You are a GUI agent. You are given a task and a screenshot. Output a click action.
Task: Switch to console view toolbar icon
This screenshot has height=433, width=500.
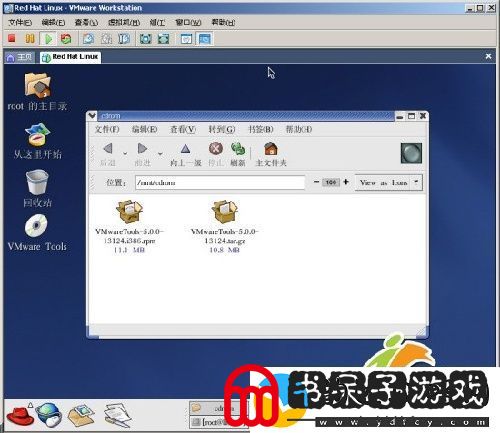tap(205, 39)
